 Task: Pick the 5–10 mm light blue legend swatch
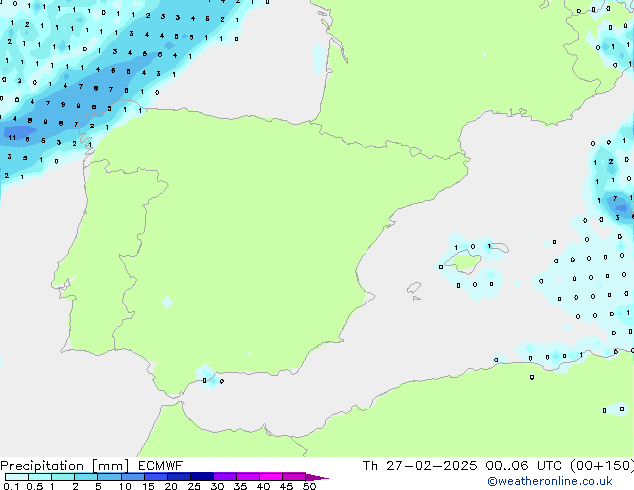pyautogui.click(x=109, y=477)
